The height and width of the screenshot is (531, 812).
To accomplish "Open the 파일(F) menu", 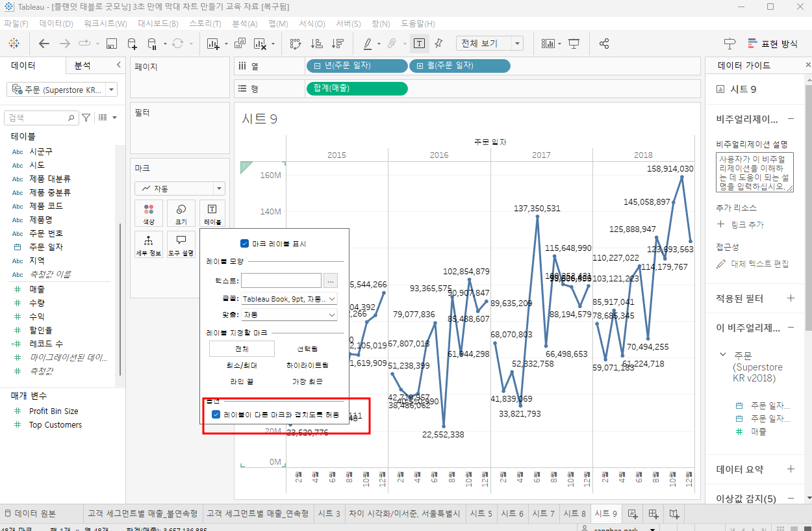I will pyautogui.click(x=16, y=23).
